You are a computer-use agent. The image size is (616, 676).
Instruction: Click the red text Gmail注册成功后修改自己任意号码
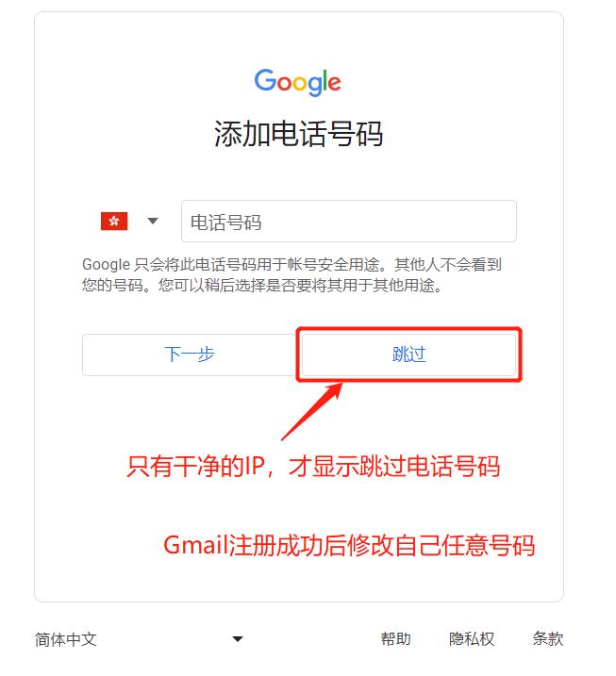point(349,545)
